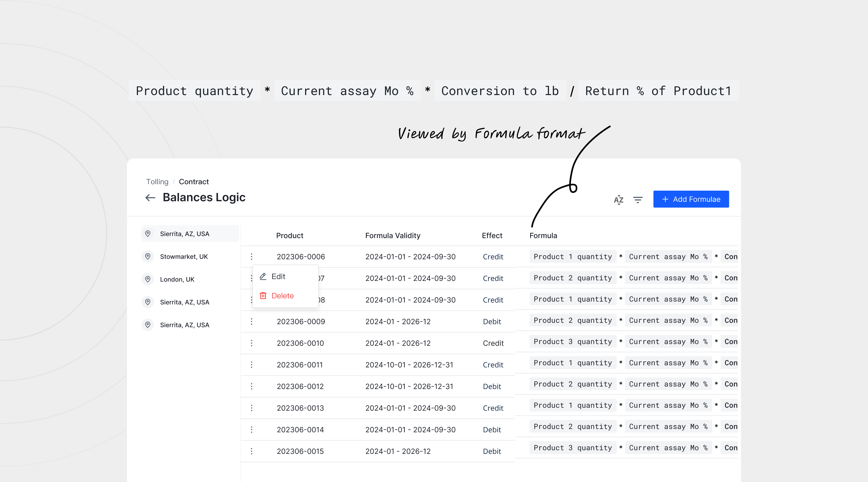This screenshot has height=482, width=868.
Task: Expand the actions menu for 202306-0012
Action: point(251,386)
